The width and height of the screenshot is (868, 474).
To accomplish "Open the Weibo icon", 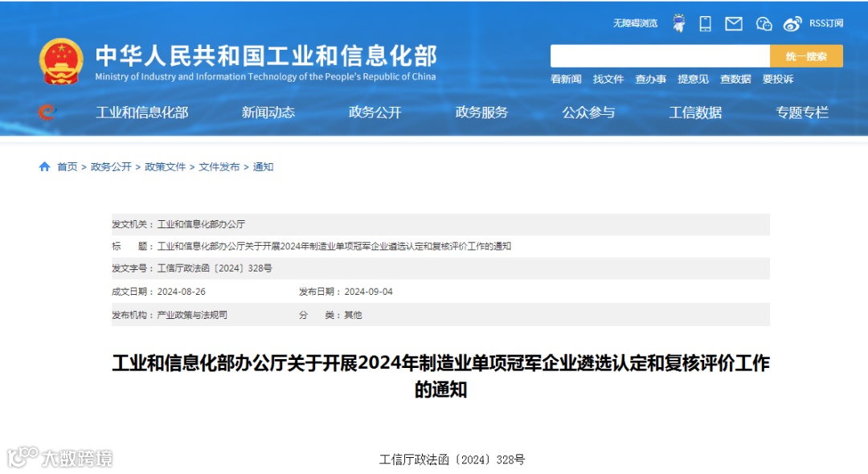I will (792, 24).
